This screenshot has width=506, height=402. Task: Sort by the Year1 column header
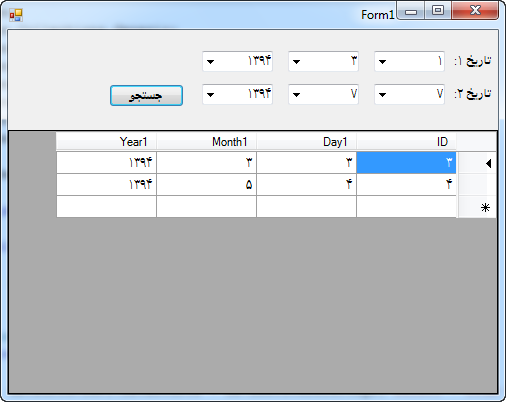(106, 142)
